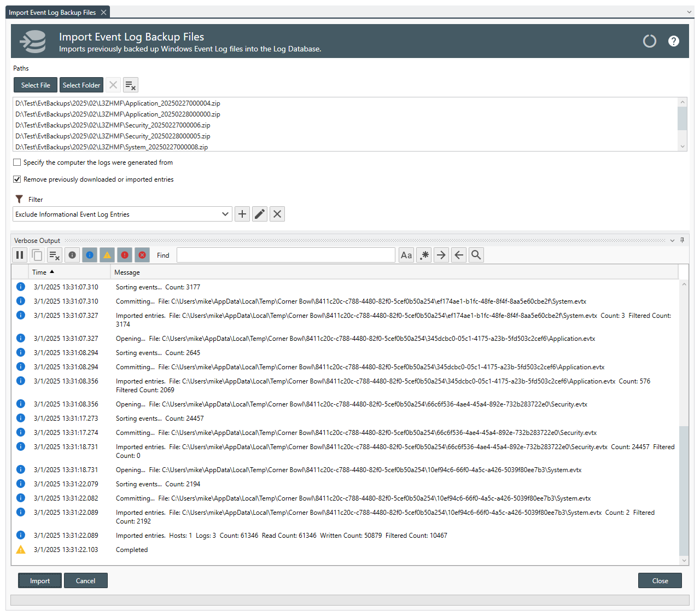This screenshot has width=700, height=616.
Task: Uncheck 'Remove previously downloaded or imported entries'
Action: pos(17,179)
